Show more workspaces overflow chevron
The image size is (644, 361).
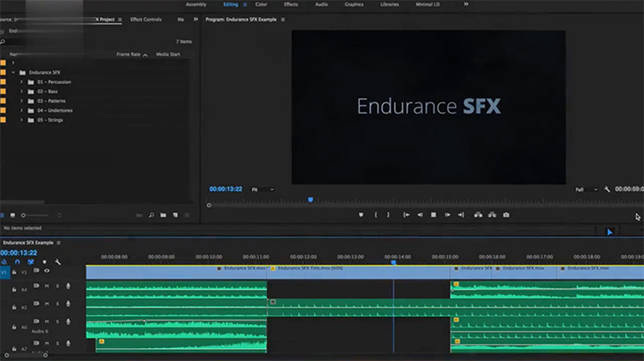coord(466,4)
